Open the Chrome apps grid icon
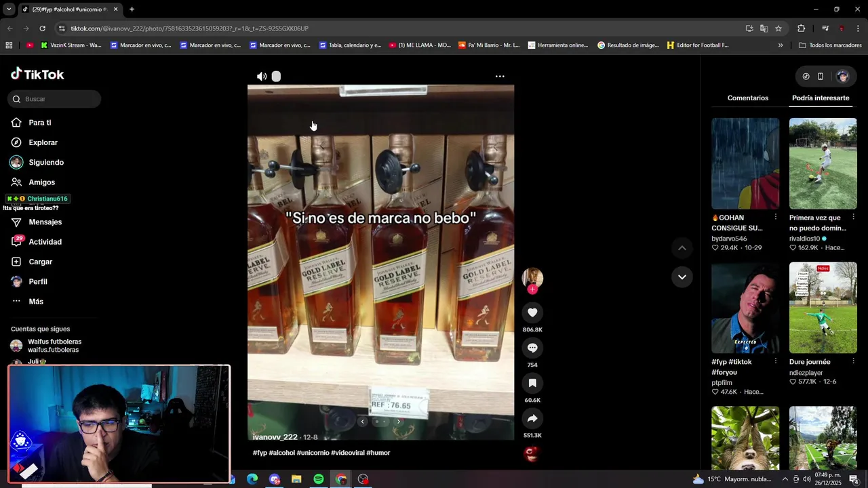 point(9,45)
